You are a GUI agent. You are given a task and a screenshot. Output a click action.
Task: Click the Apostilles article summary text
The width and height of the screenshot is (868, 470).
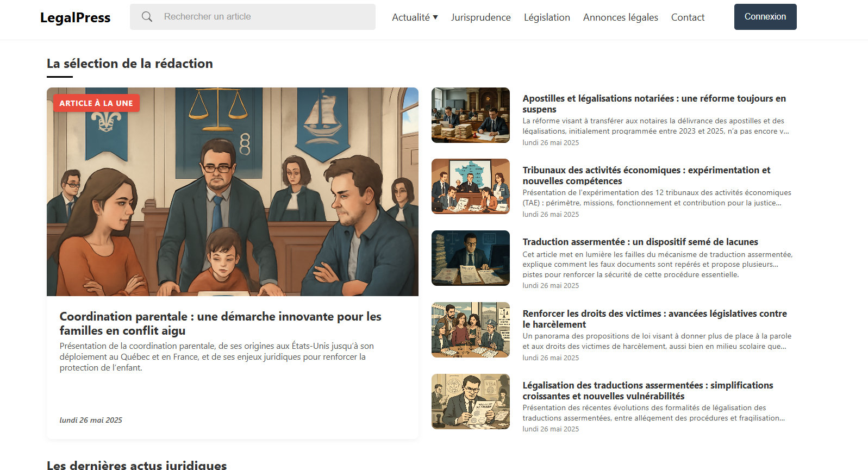click(656, 126)
